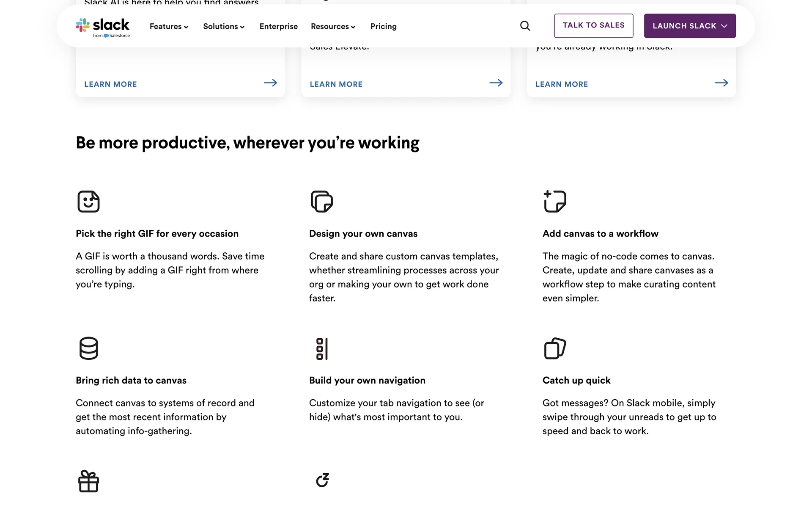Image resolution: width=812 pixels, height=508 pixels.
Task: Click the third card's Learn More link
Action: point(561,84)
